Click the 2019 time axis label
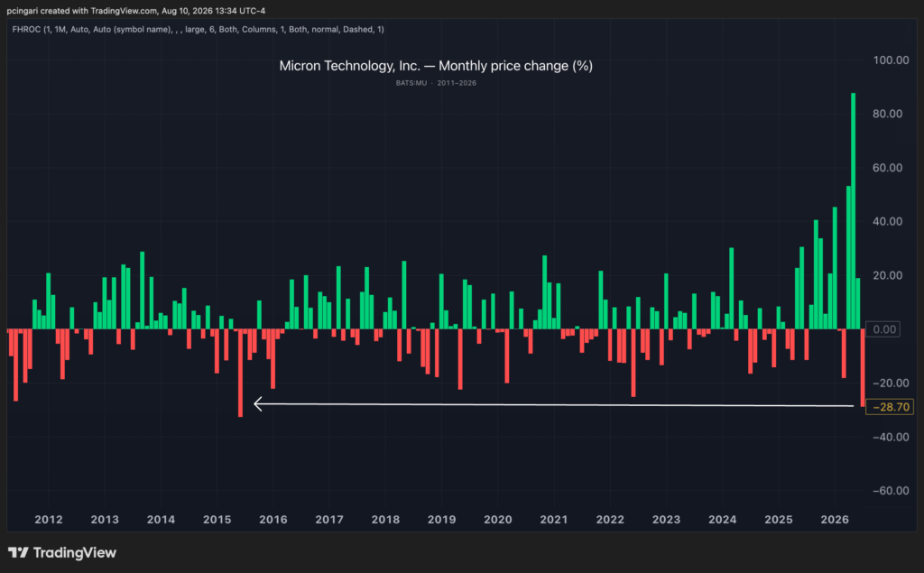Viewport: 924px width, 573px height. [x=441, y=520]
